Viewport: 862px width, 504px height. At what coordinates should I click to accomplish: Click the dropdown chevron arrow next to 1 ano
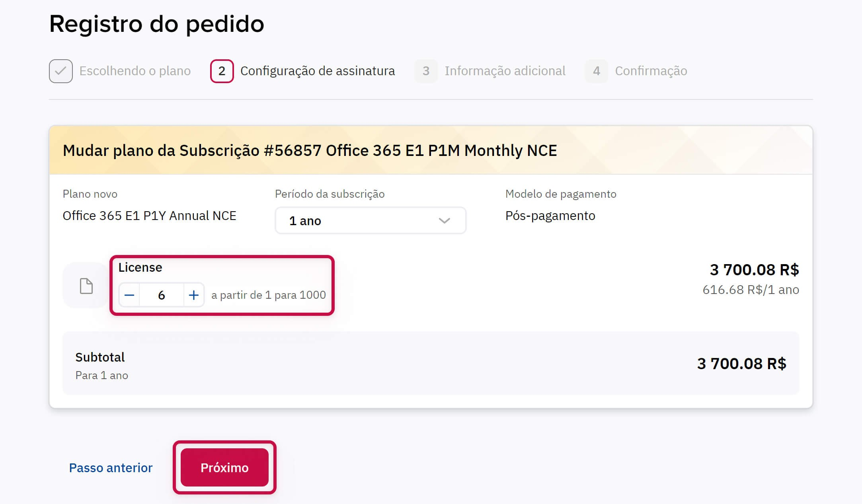tap(444, 220)
